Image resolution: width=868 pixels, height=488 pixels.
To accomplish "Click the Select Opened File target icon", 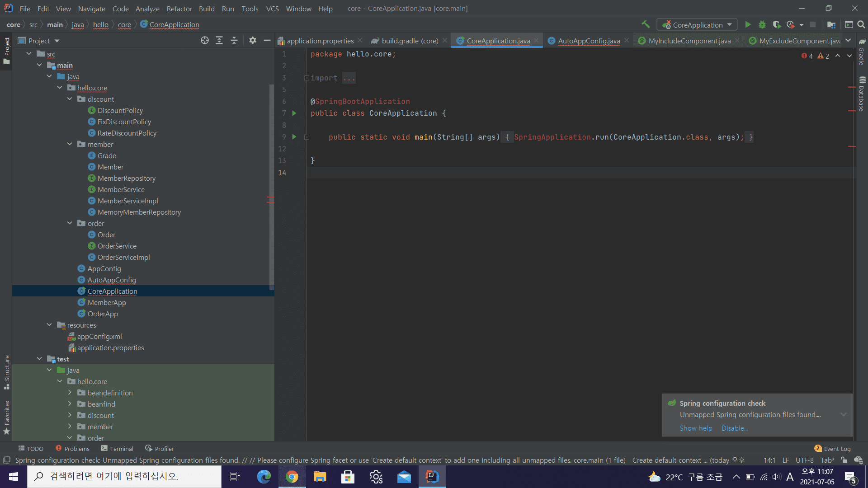I will click(x=205, y=41).
